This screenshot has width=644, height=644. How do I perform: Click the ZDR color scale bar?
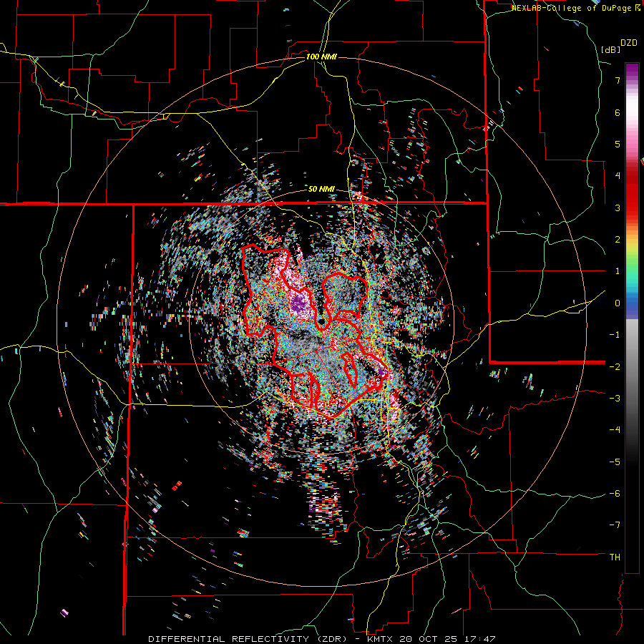(632, 318)
